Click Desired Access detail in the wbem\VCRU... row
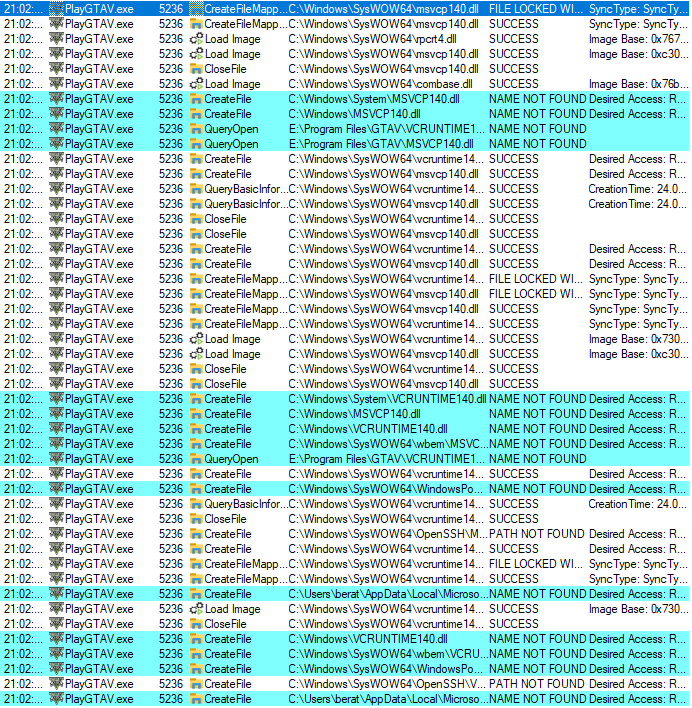 click(x=638, y=654)
